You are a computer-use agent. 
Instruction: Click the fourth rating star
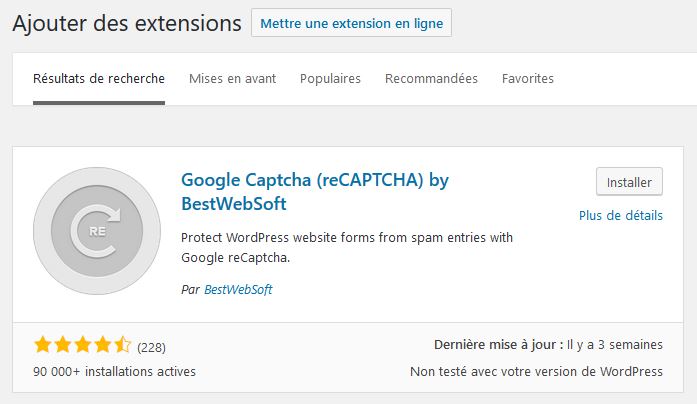pos(103,345)
